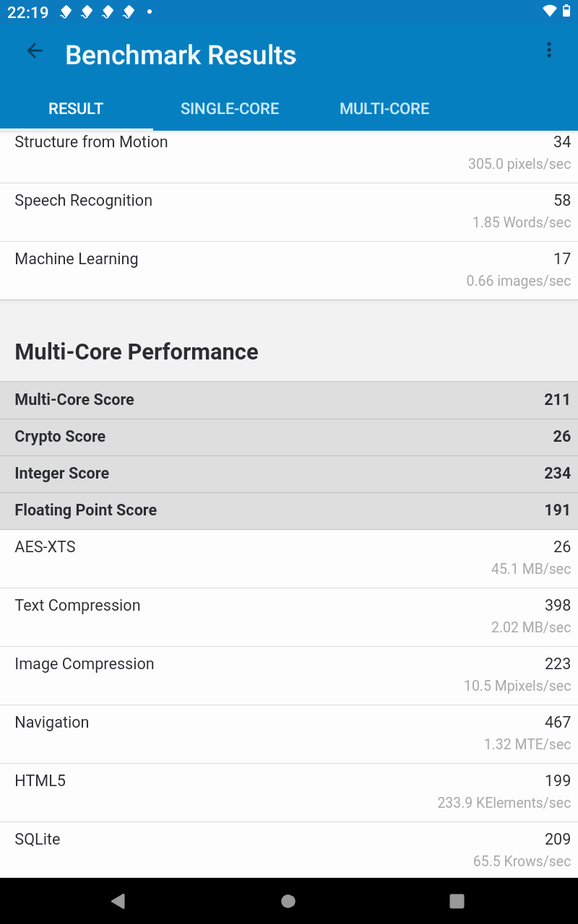Select the Navigation benchmark row
This screenshot has width=578, height=924.
289,733
